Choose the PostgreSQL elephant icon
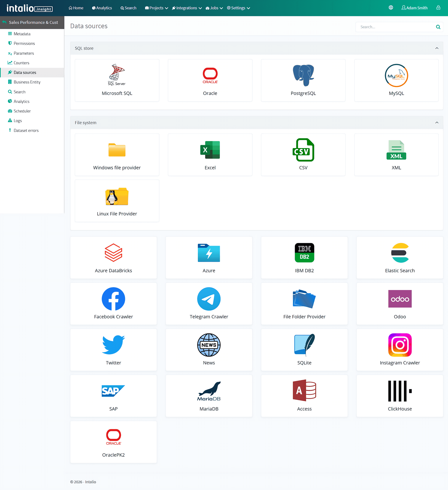448x490 pixels. [x=303, y=75]
